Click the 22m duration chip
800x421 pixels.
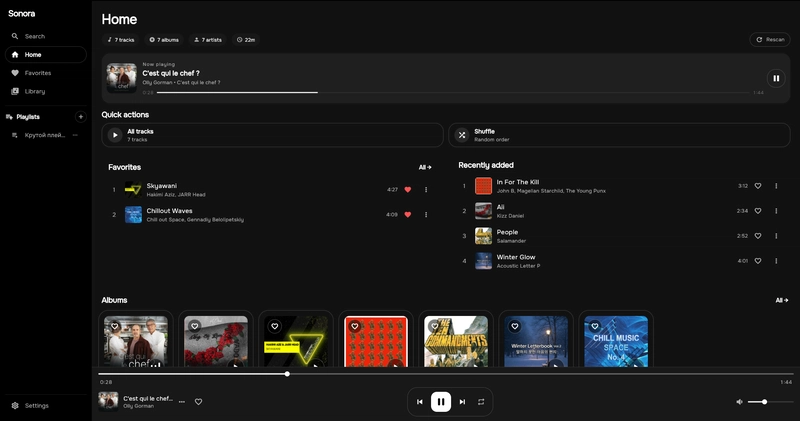click(246, 40)
